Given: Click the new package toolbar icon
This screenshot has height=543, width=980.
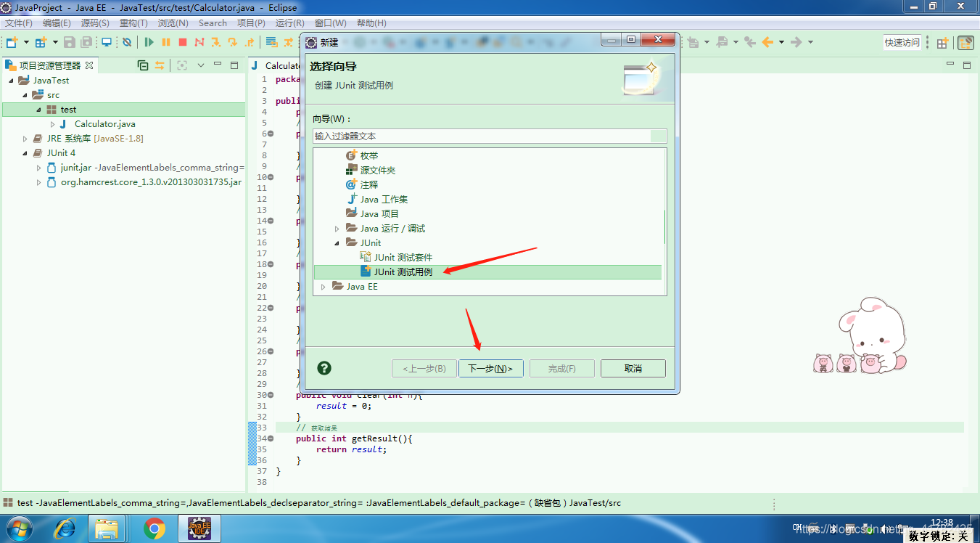Looking at the screenshot, I should (41, 42).
